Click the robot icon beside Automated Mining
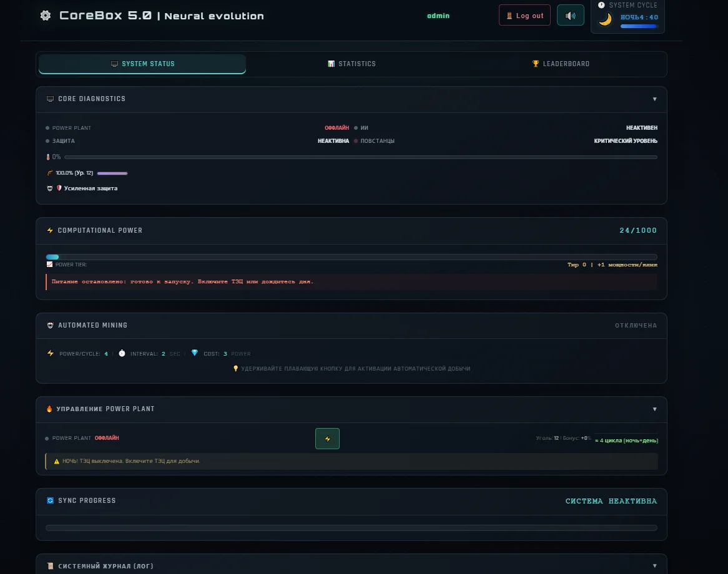Screen dimensions: 728x574 (x=50, y=325)
